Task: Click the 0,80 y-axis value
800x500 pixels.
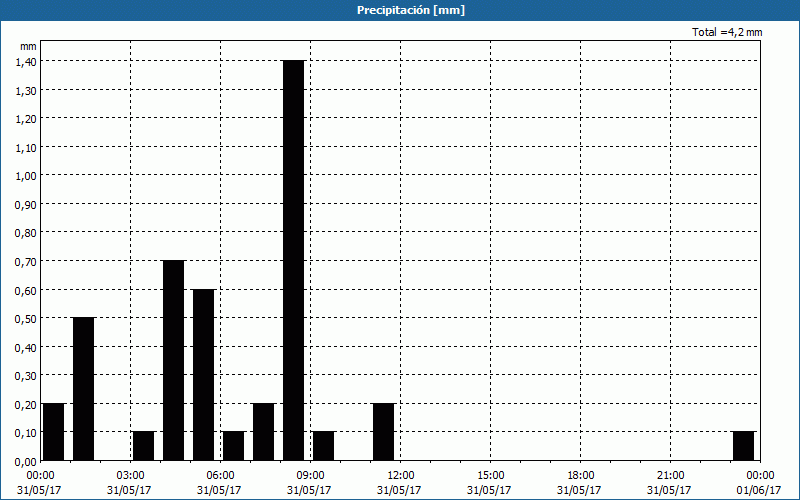Action: point(26,233)
